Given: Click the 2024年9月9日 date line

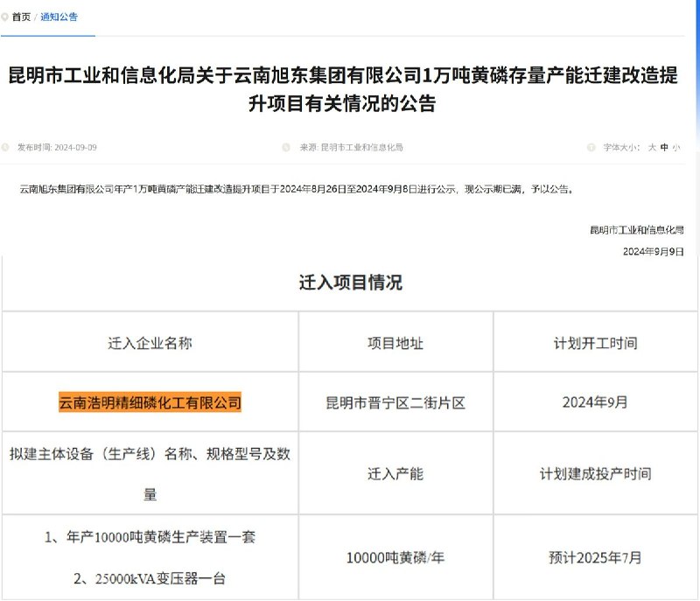Looking at the screenshot, I should [x=653, y=252].
